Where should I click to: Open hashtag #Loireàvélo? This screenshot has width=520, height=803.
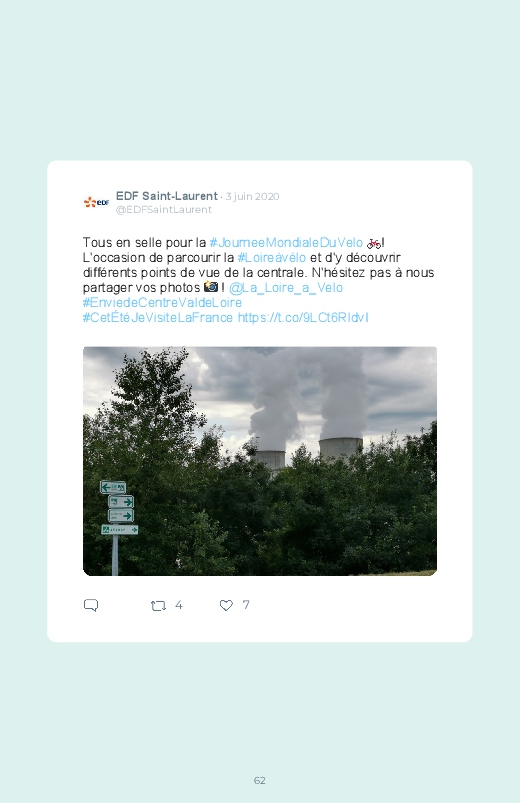click(272, 258)
